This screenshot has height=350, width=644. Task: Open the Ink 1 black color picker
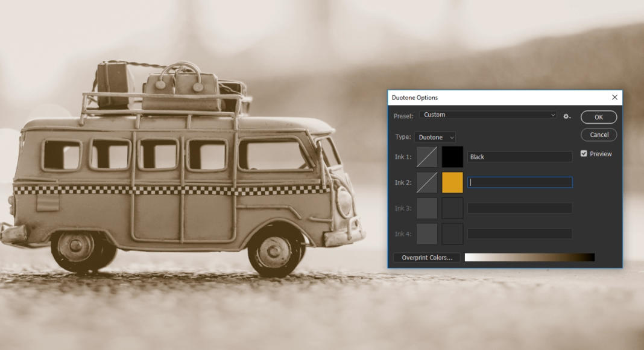point(452,156)
